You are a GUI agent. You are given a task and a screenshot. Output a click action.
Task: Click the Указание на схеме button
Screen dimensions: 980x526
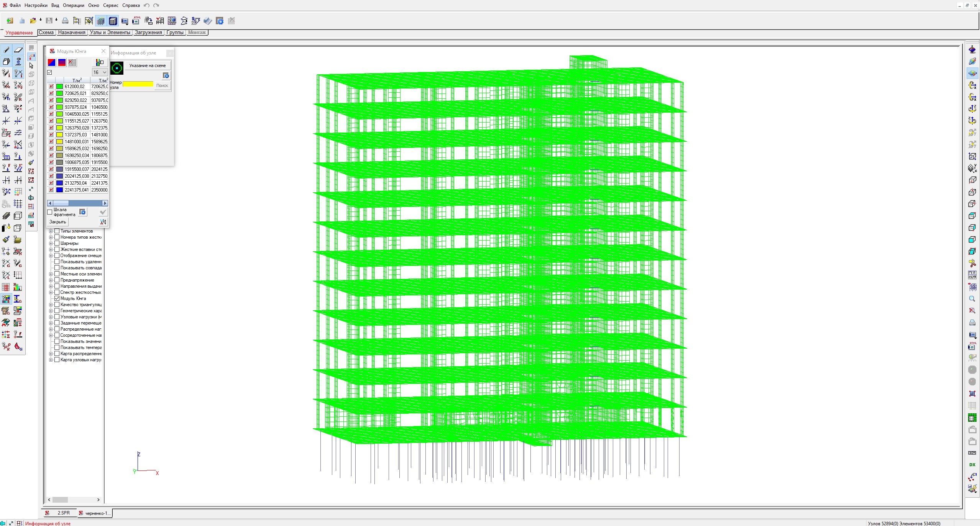(x=148, y=66)
